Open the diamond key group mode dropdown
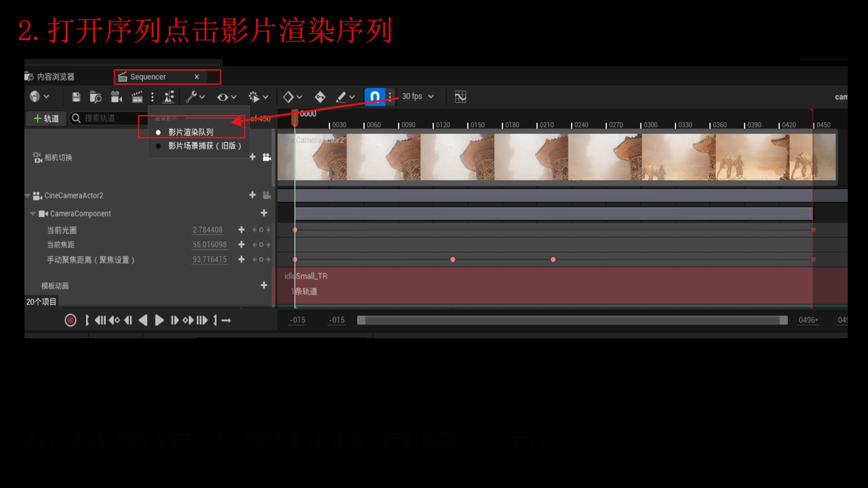 [292, 97]
